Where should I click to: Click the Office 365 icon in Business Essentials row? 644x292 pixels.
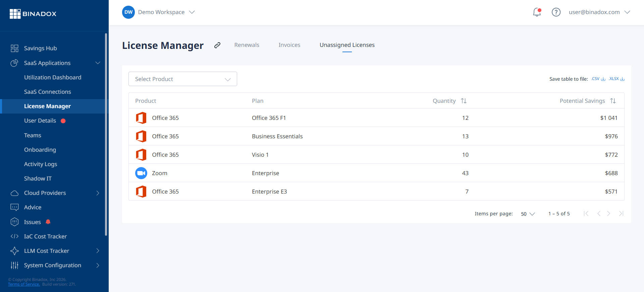point(141,136)
